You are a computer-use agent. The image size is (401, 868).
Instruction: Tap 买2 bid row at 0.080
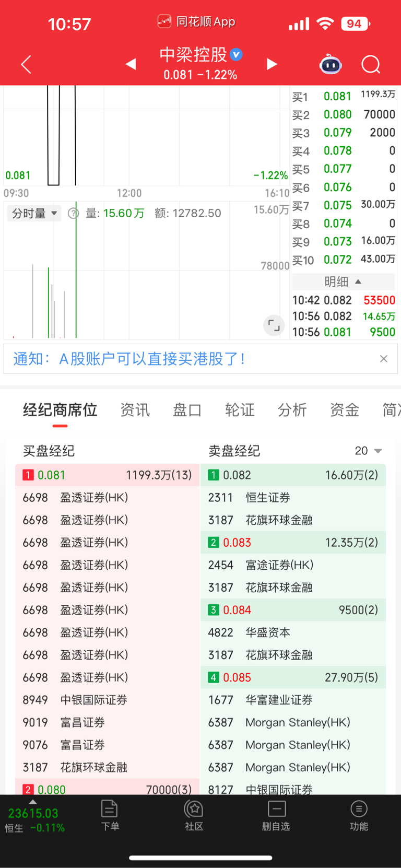pyautogui.click(x=343, y=114)
